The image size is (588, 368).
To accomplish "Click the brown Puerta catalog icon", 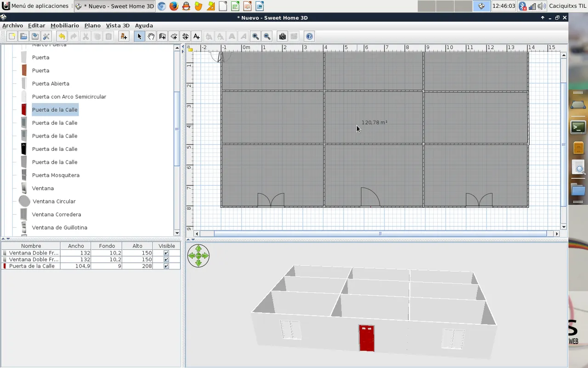I will tap(24, 70).
